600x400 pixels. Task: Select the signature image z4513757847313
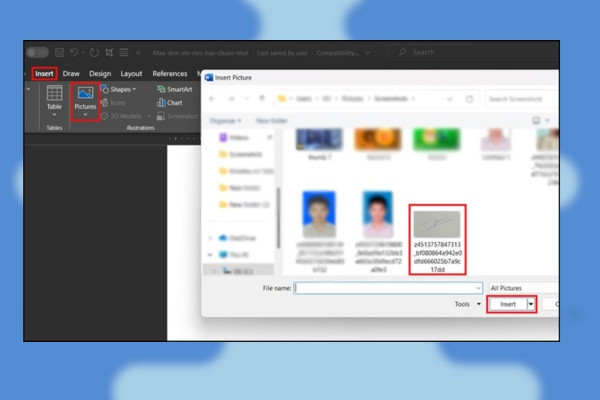pyautogui.click(x=437, y=240)
